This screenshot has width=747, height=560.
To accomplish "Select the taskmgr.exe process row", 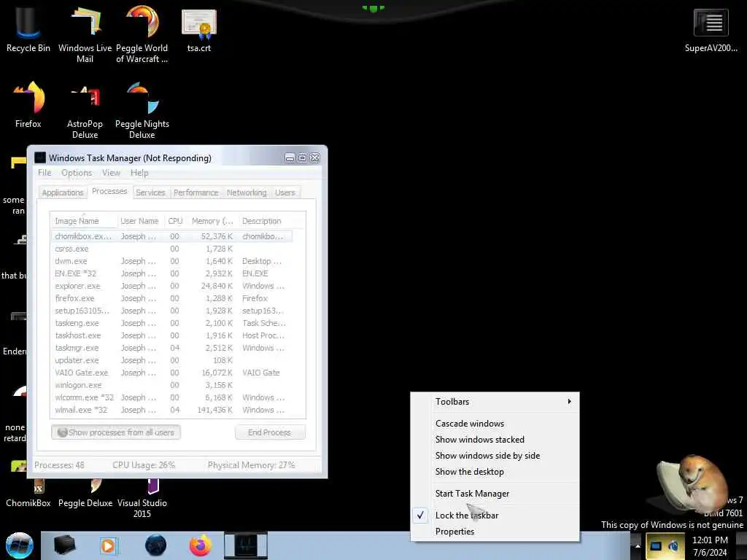I will pos(171,348).
